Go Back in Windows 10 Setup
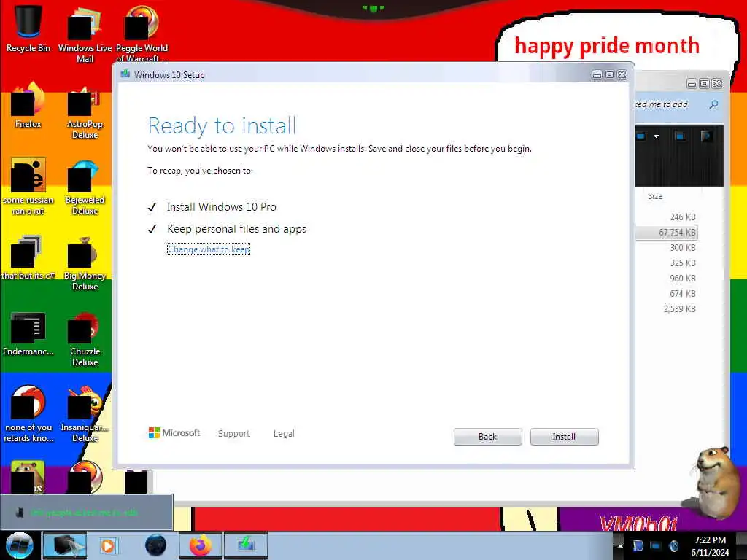This screenshot has width=747, height=560. (487, 437)
